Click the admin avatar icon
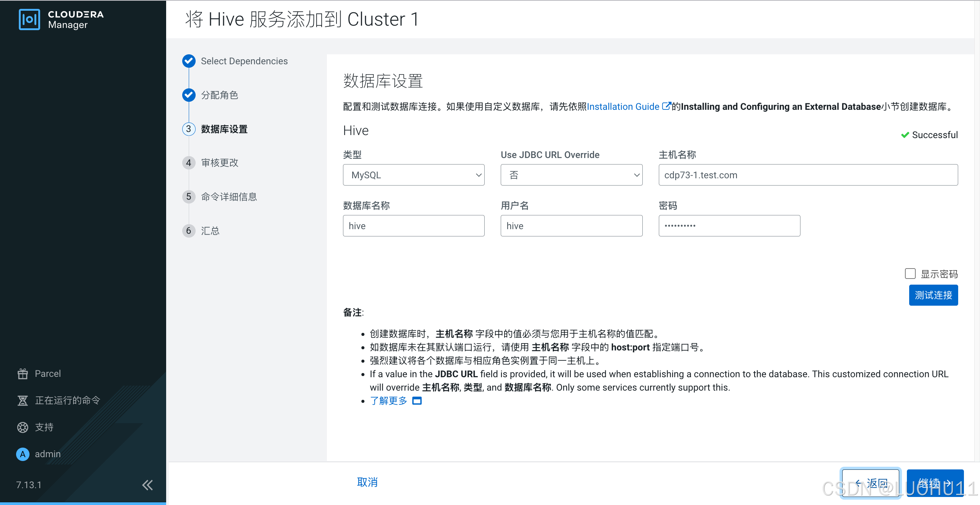This screenshot has width=980, height=505. click(23, 454)
